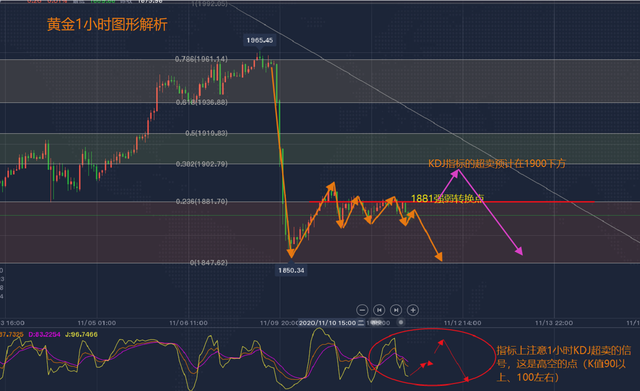This screenshot has height=391, width=640.
Task: Jump to the earliest candles (skip-back button)
Action: 379,310
